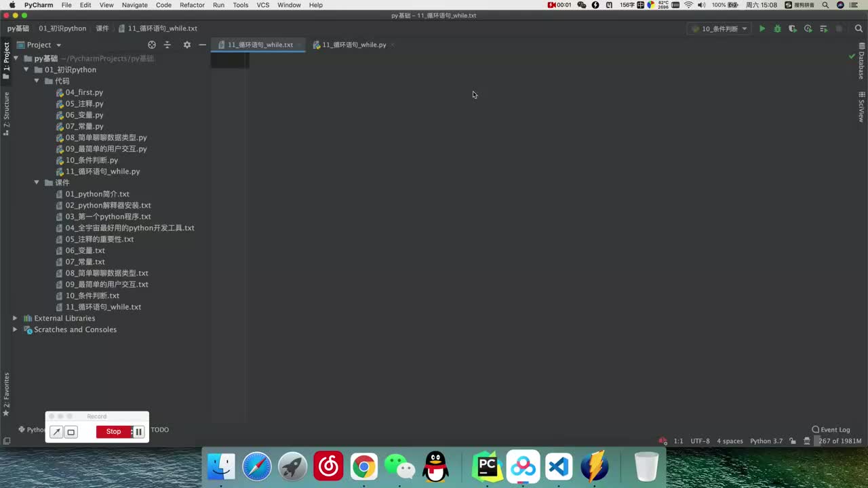Run with coverage using the shield icon
The image size is (868, 488).
(x=792, y=28)
